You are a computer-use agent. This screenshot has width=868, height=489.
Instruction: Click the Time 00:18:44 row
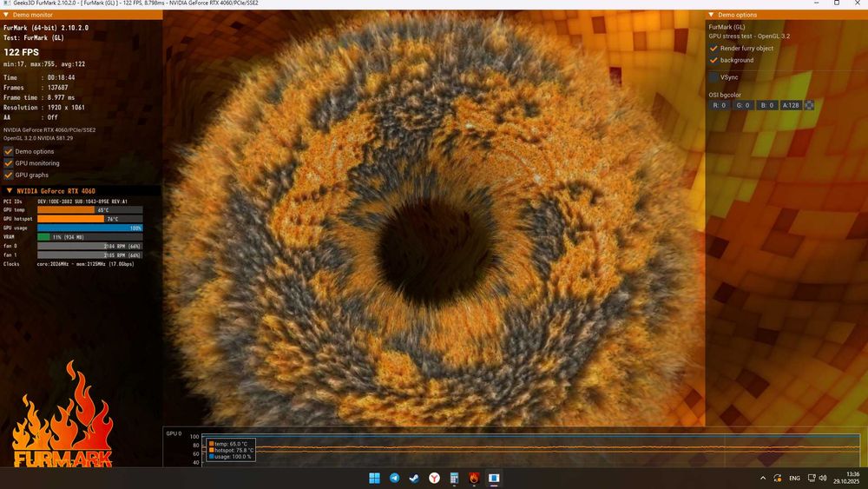click(39, 77)
